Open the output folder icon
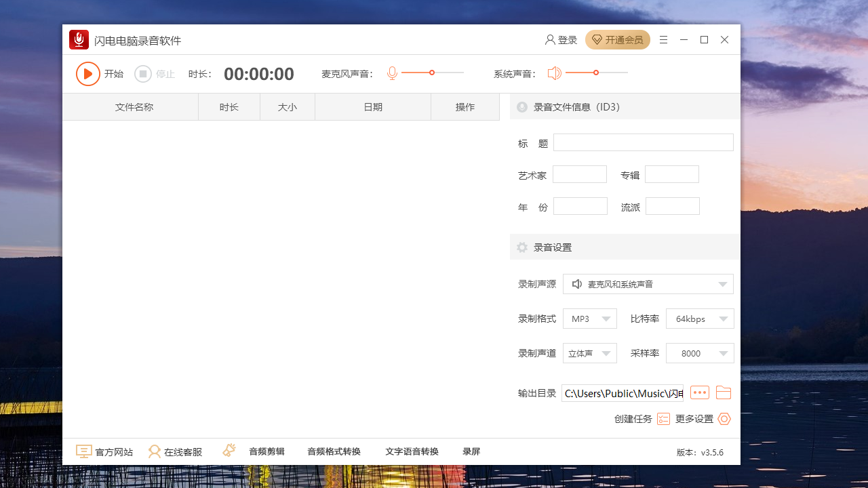 pyautogui.click(x=723, y=392)
